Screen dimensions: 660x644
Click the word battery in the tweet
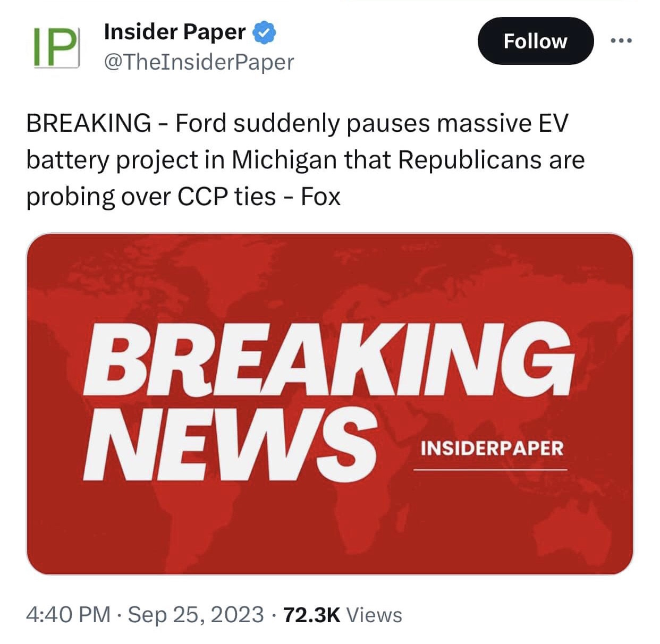point(67,160)
